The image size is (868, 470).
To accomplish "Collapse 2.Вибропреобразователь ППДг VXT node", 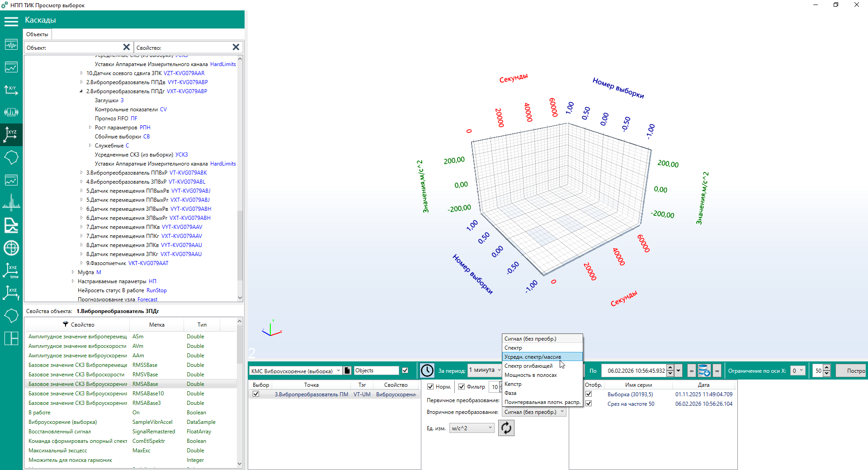I will (81, 91).
